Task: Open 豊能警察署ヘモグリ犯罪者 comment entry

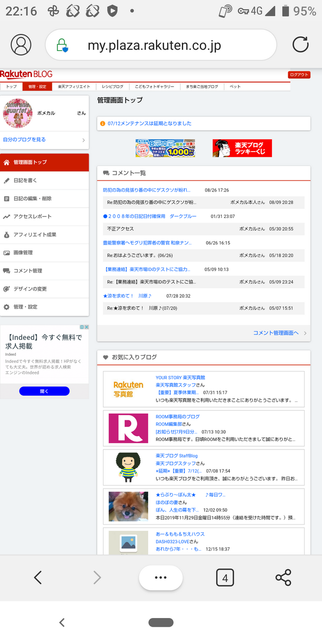Action: tap(147, 243)
